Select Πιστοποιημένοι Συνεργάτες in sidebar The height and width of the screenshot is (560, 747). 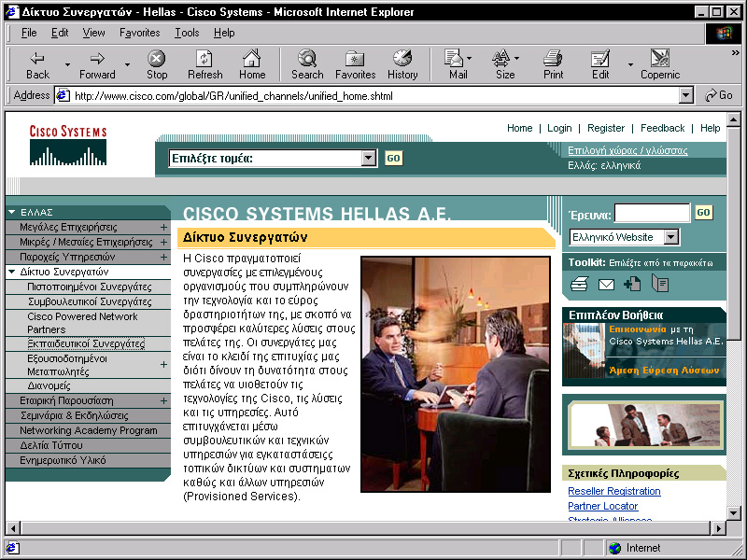click(x=89, y=287)
